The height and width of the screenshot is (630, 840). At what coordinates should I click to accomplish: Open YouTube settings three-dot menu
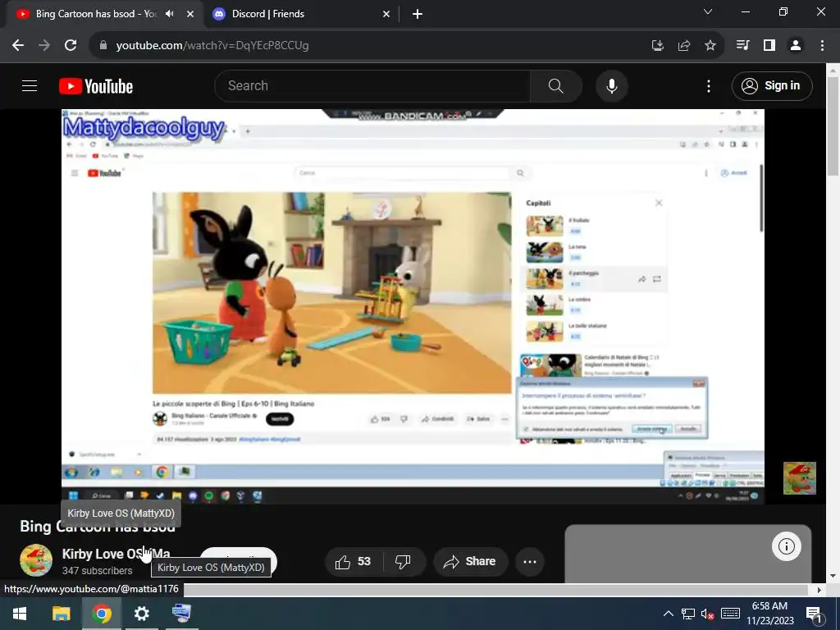709,85
